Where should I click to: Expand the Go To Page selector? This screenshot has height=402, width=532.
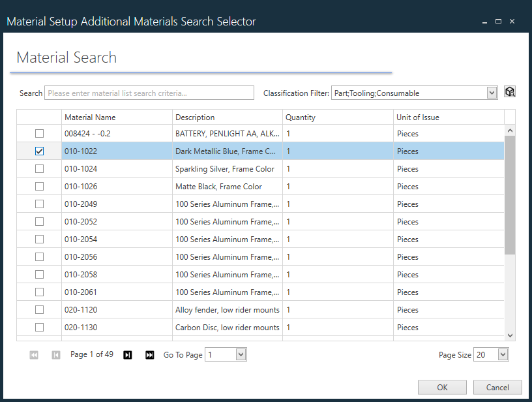pyautogui.click(x=239, y=354)
